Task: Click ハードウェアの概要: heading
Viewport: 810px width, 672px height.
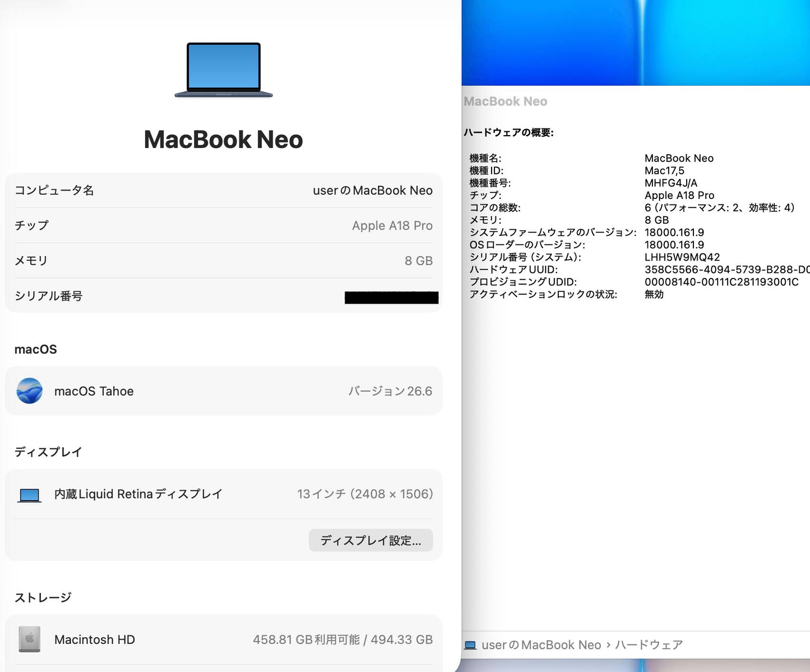Action: click(x=508, y=133)
